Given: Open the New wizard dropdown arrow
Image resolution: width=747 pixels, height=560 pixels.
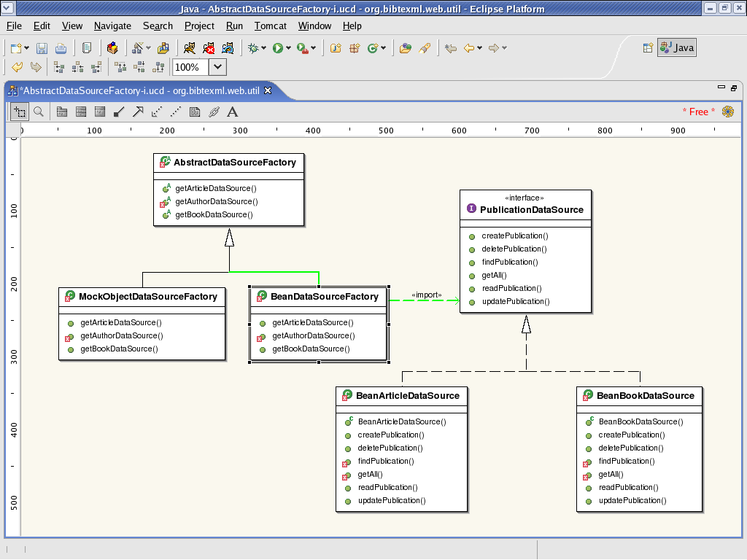Looking at the screenshot, I should 27,48.
